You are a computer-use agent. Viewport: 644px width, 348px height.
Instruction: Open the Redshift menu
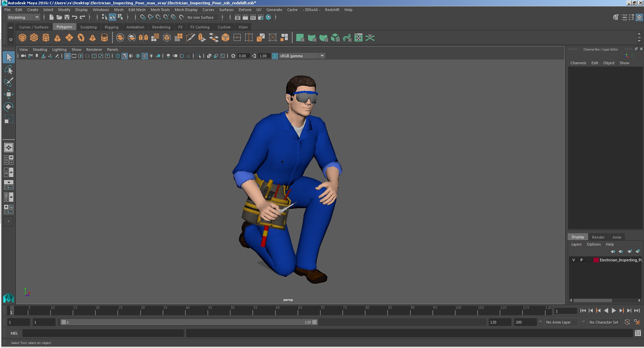click(332, 10)
